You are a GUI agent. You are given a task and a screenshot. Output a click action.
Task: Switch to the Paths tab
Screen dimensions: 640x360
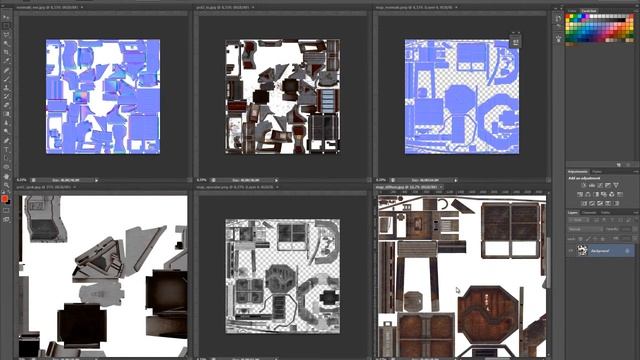(x=606, y=212)
